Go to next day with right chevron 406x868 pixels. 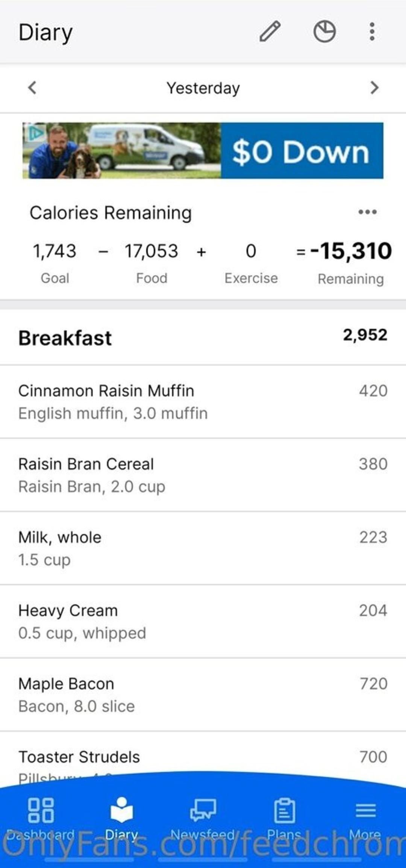374,88
